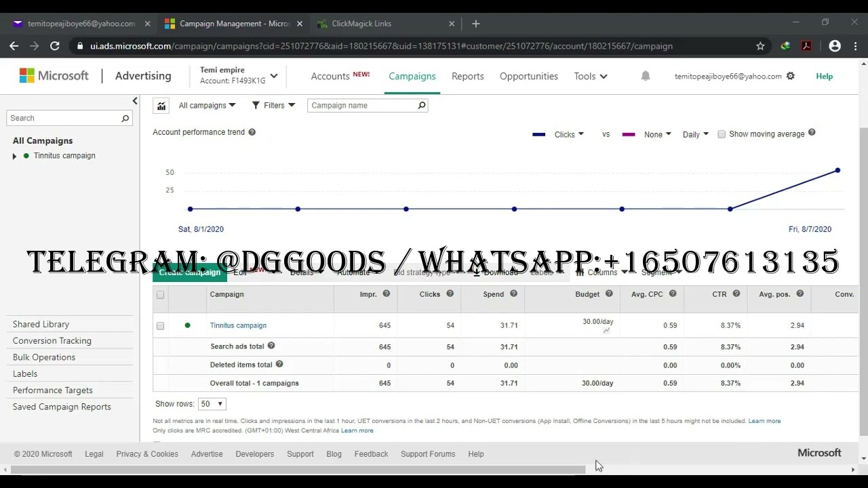868x488 pixels.
Task: Enable Show moving average
Action: click(x=722, y=134)
